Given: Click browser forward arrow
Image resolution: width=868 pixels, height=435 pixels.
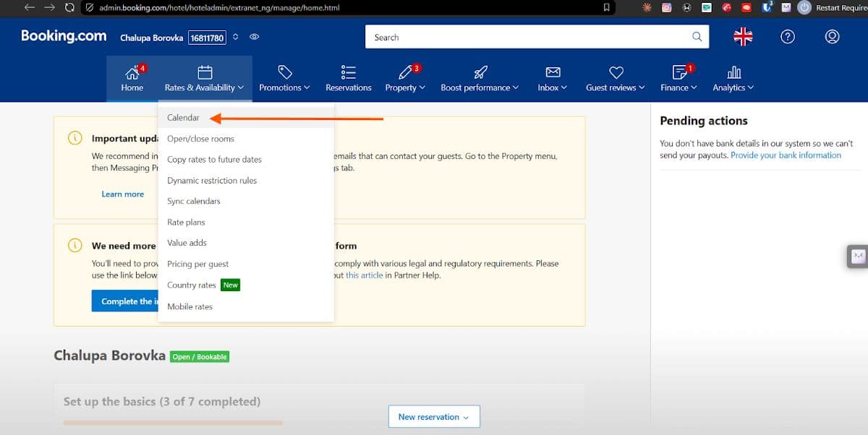Looking at the screenshot, I should [49, 7].
